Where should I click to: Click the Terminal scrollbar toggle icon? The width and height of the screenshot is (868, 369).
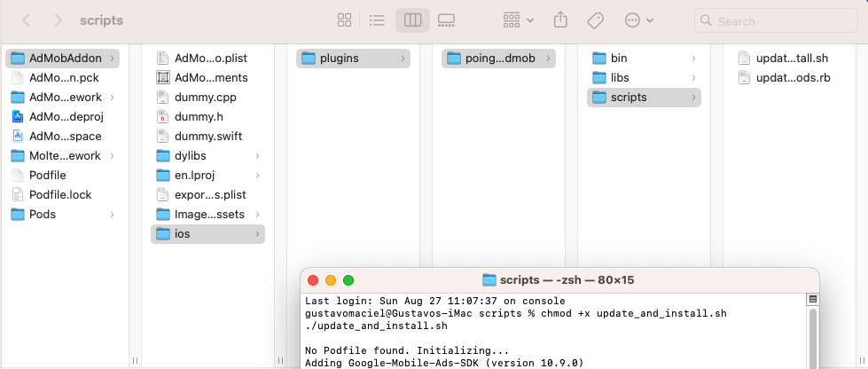(x=813, y=299)
